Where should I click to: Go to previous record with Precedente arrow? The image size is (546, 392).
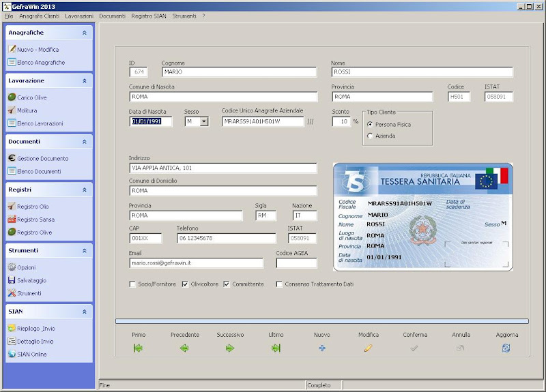point(184,348)
